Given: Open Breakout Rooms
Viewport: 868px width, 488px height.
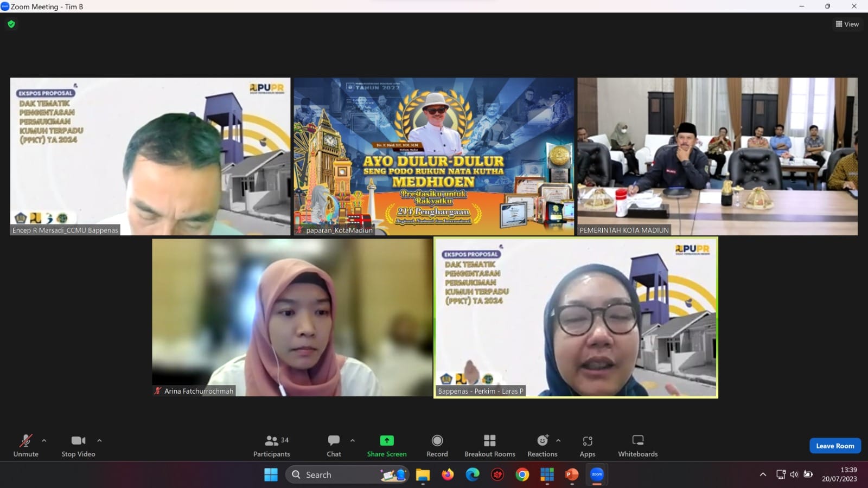Looking at the screenshot, I should pyautogui.click(x=489, y=445).
